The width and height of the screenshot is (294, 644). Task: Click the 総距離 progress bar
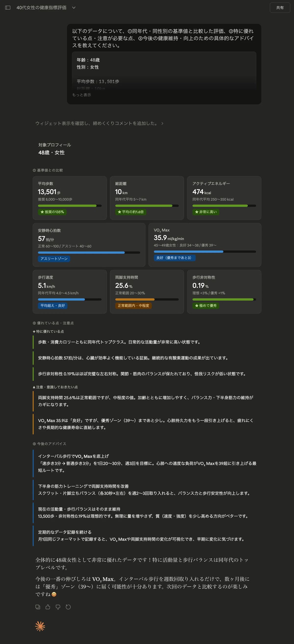point(147,206)
